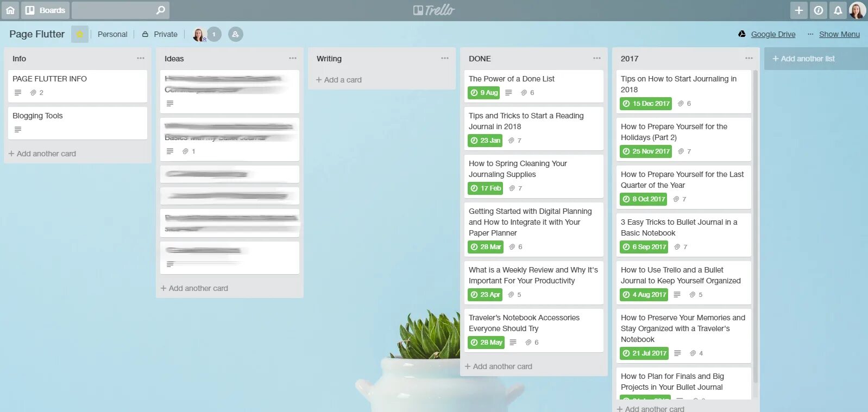Open Getting Started with Digital Planning card
This screenshot has height=412, width=868.
click(534, 229)
